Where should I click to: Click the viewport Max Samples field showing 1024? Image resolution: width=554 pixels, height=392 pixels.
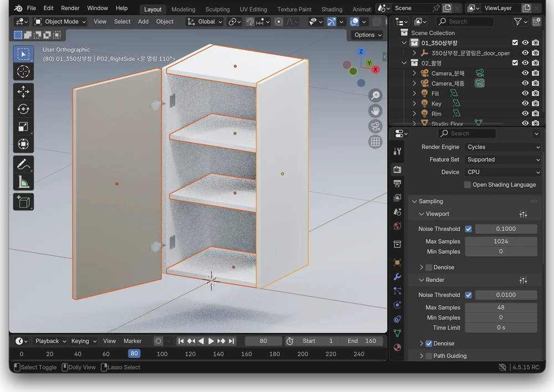pyautogui.click(x=501, y=241)
